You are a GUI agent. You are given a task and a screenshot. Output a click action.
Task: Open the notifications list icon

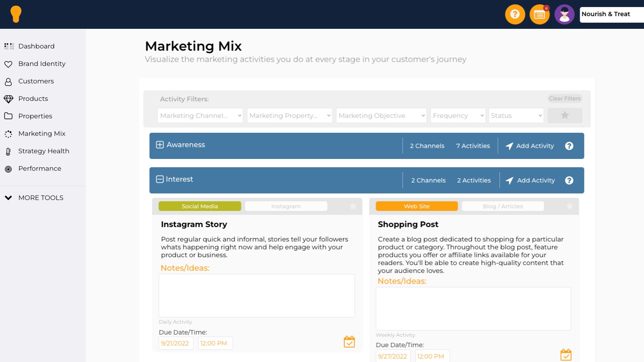[x=540, y=14]
